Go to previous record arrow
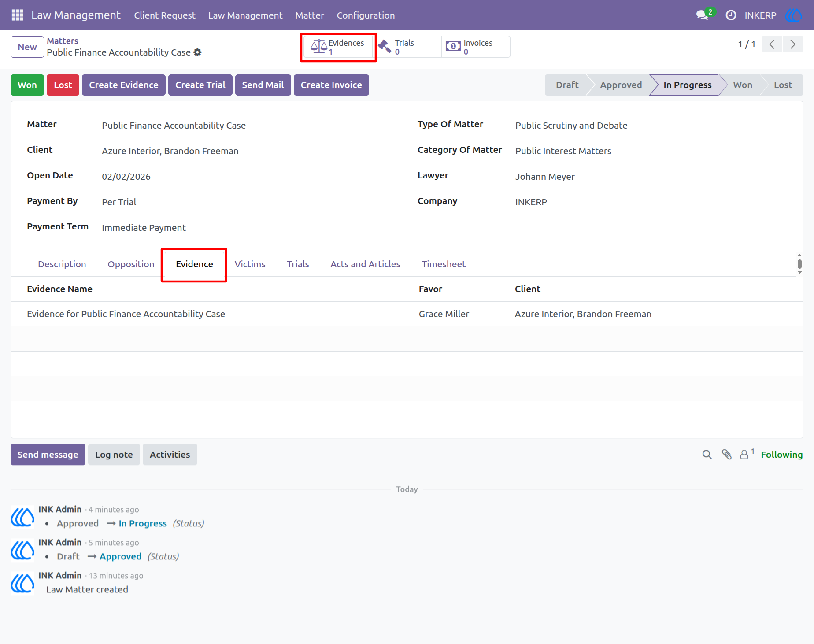 click(x=772, y=44)
